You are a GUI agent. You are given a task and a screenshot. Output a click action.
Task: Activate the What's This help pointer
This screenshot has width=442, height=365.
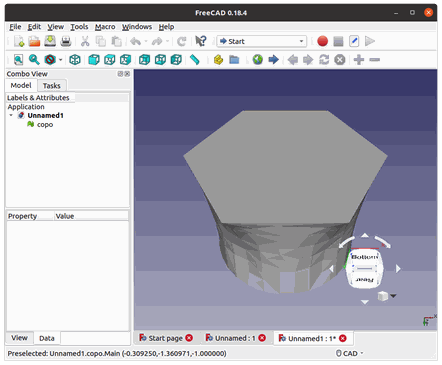[201, 41]
